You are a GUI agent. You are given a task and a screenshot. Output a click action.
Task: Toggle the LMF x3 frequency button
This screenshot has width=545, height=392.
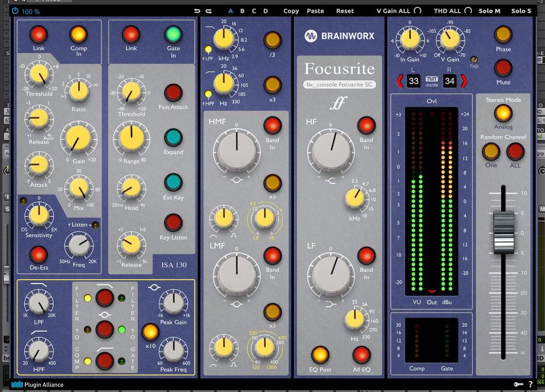point(272,312)
